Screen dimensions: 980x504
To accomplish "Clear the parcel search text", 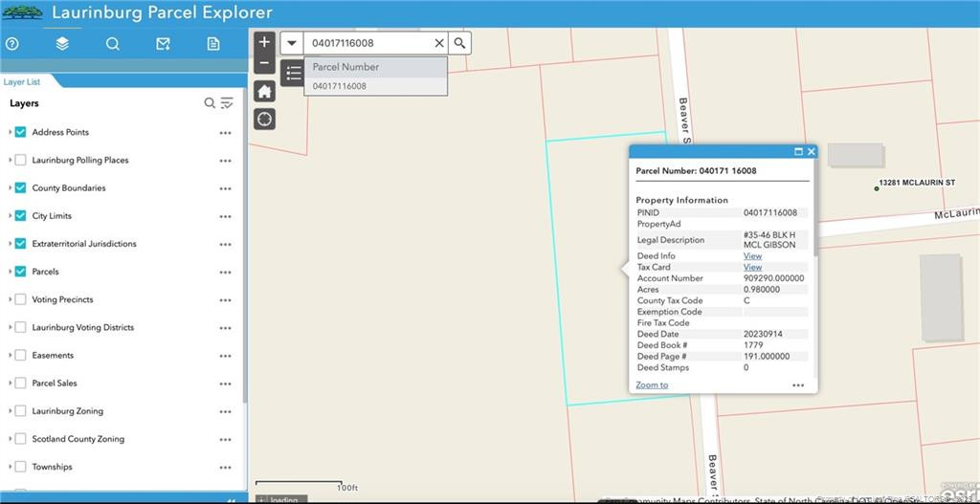I will 439,43.
